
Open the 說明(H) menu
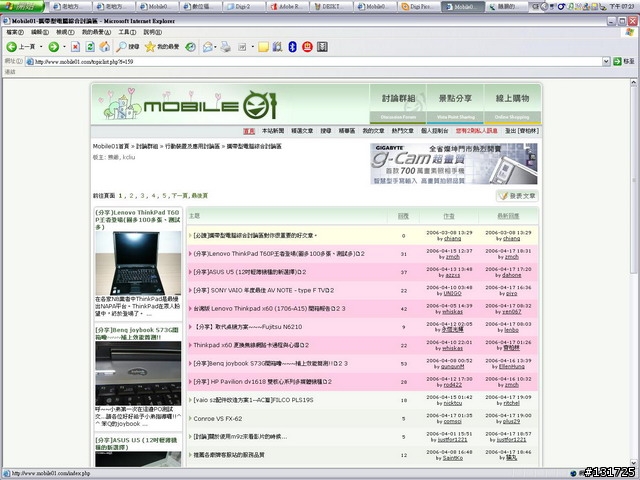click(152, 32)
